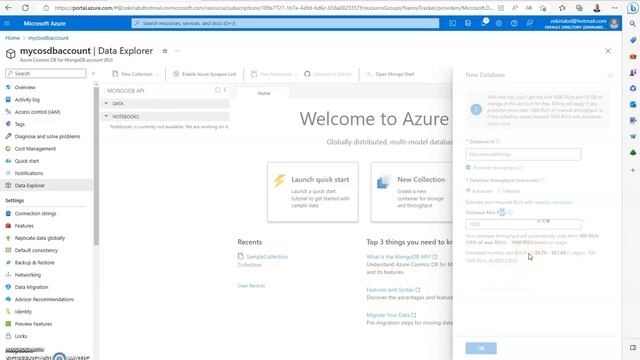Open Tags in sidebar
The height and width of the screenshot is (360, 640).
[20, 124]
